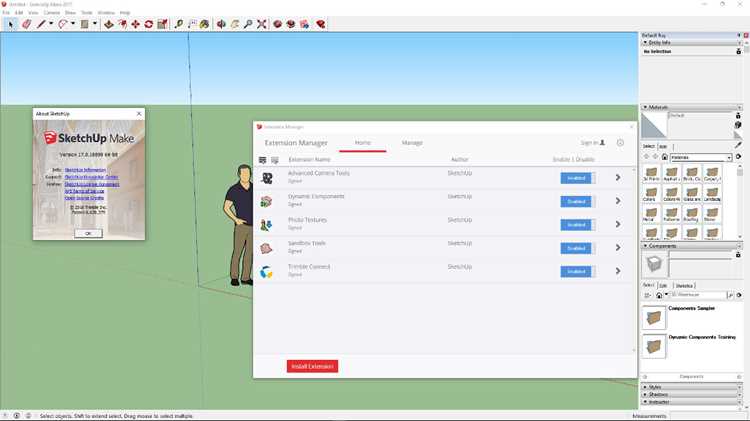
Task: Switch to Home tab in Extension Manager
Action: click(363, 143)
